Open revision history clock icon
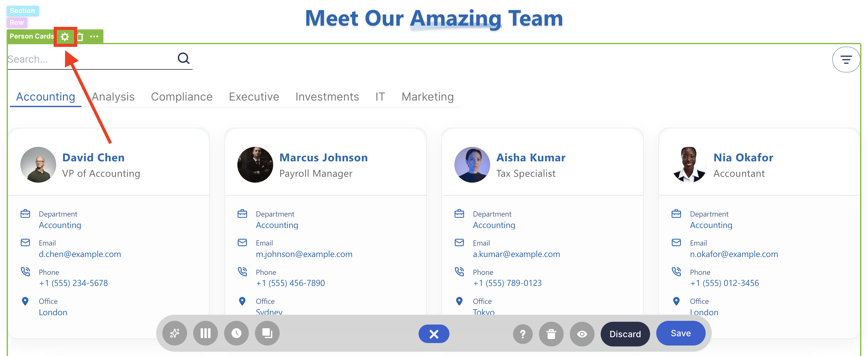Screen dimensions: 868x356 (x=236, y=333)
